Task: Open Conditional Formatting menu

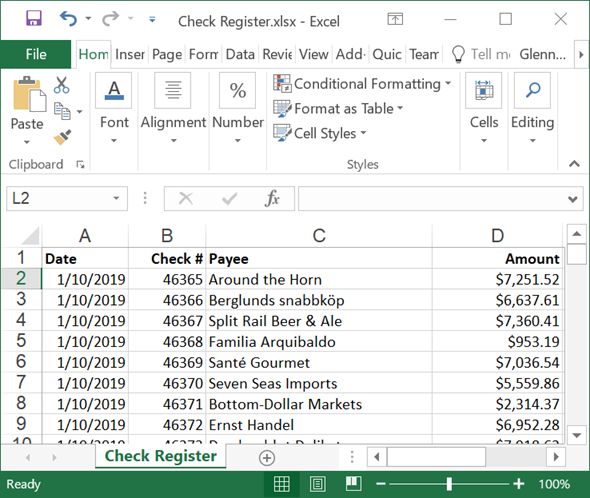Action: tap(362, 84)
